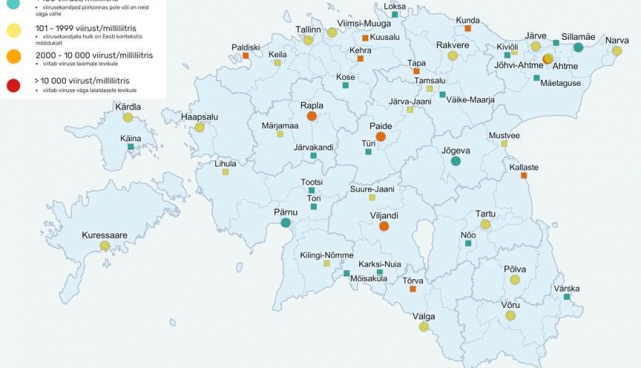The height and width of the screenshot is (368, 641).
Task: Select the Rapla orange circle marker
Action: [312, 116]
